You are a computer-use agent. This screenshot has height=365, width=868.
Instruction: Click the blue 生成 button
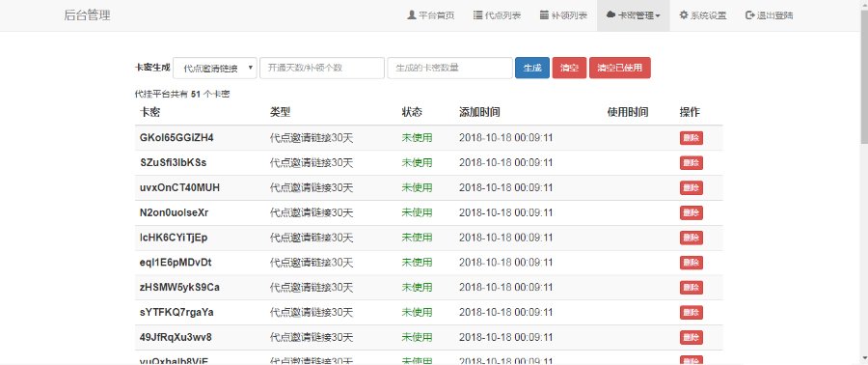tap(532, 69)
